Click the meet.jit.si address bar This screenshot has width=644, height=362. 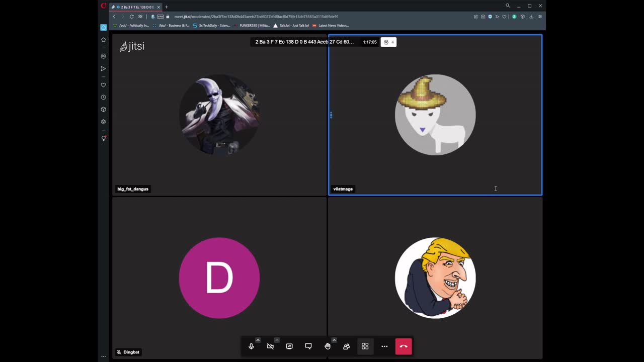(257, 17)
